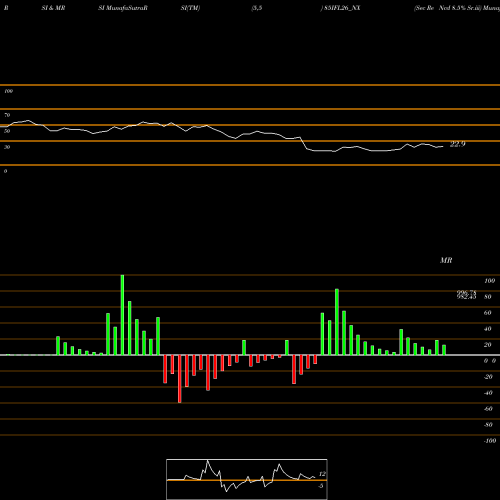Click the RSI axis label 100

tap(8, 91)
